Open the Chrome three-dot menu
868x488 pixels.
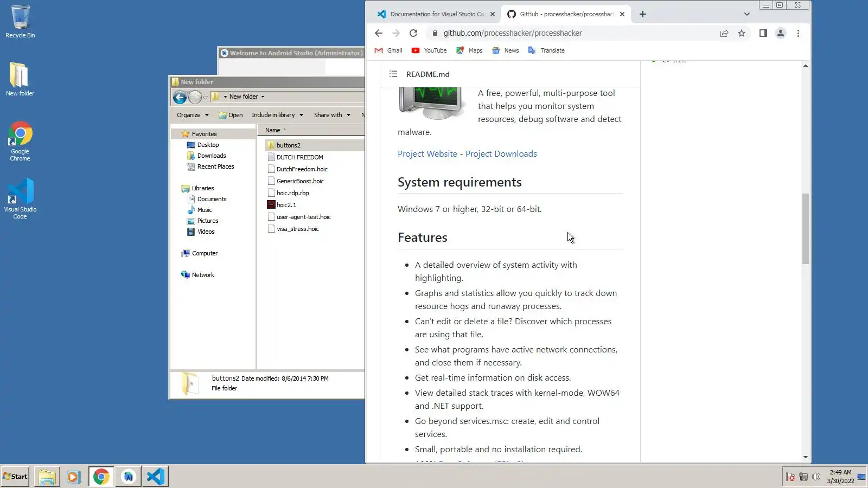coord(798,33)
